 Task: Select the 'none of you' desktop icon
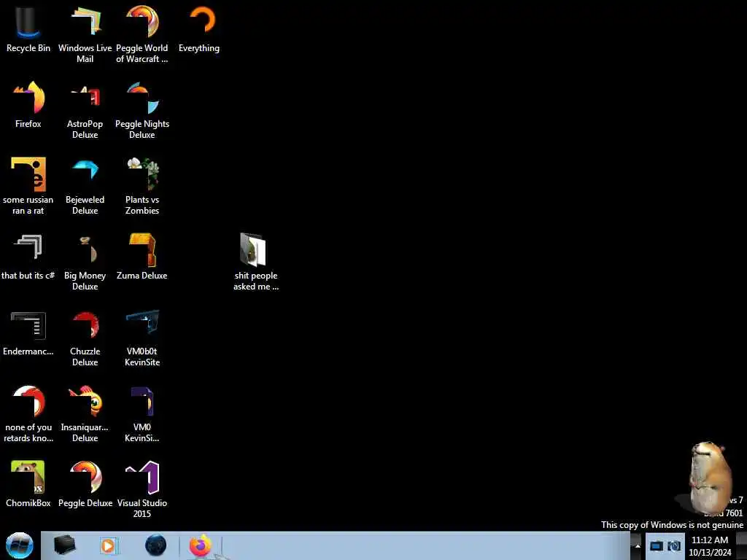[x=28, y=413]
